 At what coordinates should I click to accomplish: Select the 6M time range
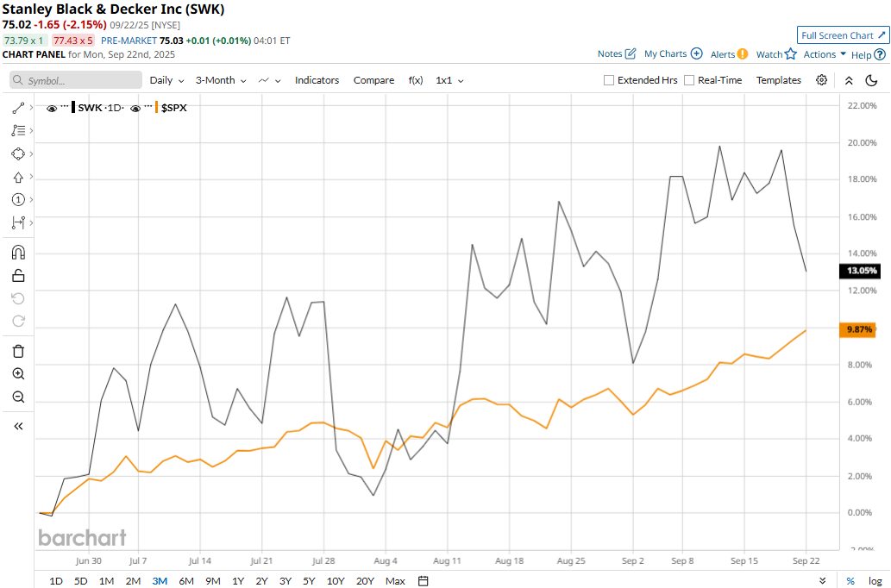point(185,580)
